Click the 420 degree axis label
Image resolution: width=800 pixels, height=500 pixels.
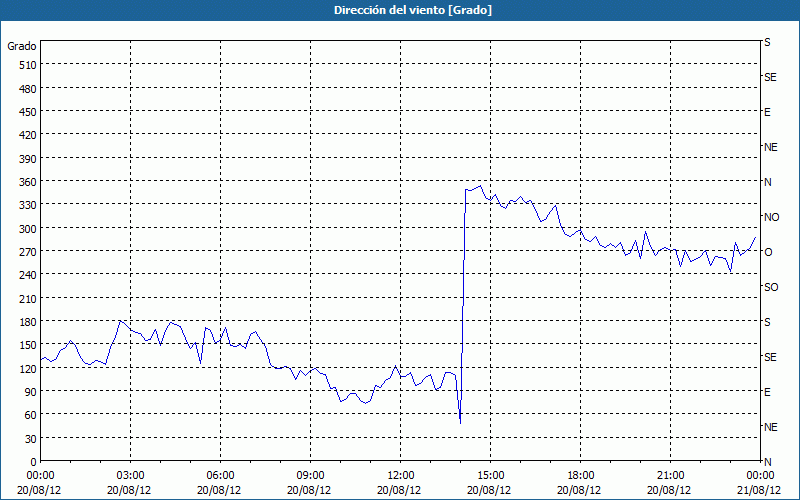(x=28, y=135)
